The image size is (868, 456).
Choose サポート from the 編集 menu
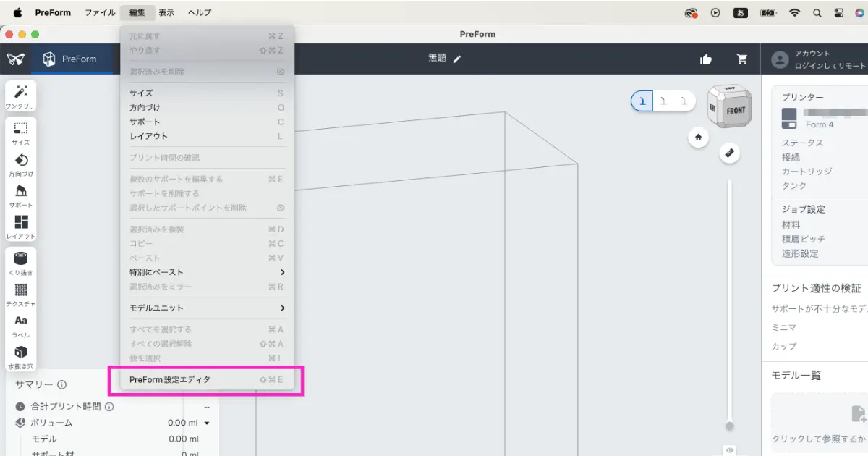[207, 122]
